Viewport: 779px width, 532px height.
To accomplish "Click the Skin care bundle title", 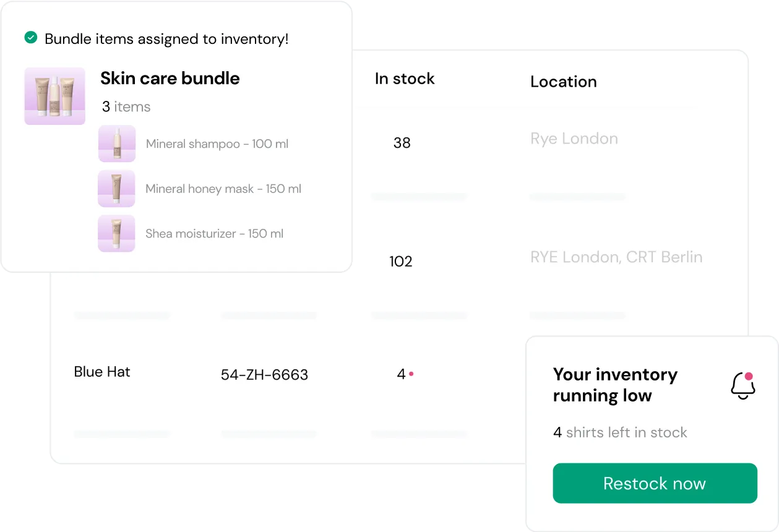I will (x=170, y=79).
